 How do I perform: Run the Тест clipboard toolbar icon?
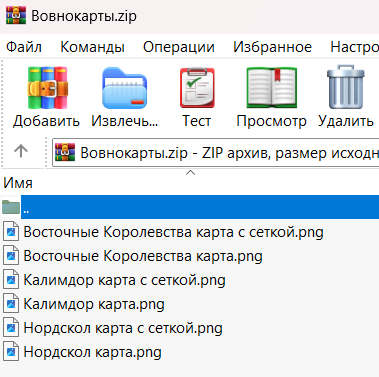point(197,87)
